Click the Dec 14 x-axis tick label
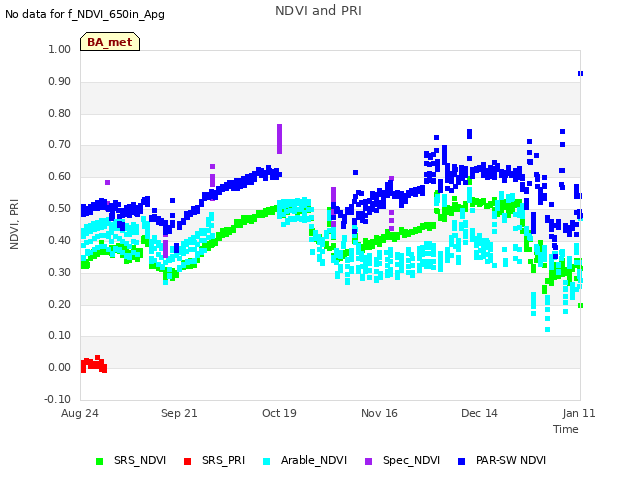This screenshot has width=640, height=480. point(479,413)
